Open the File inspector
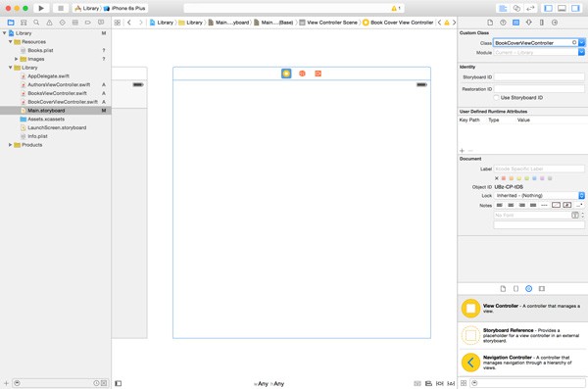The width and height of the screenshot is (588, 389). pyautogui.click(x=490, y=23)
